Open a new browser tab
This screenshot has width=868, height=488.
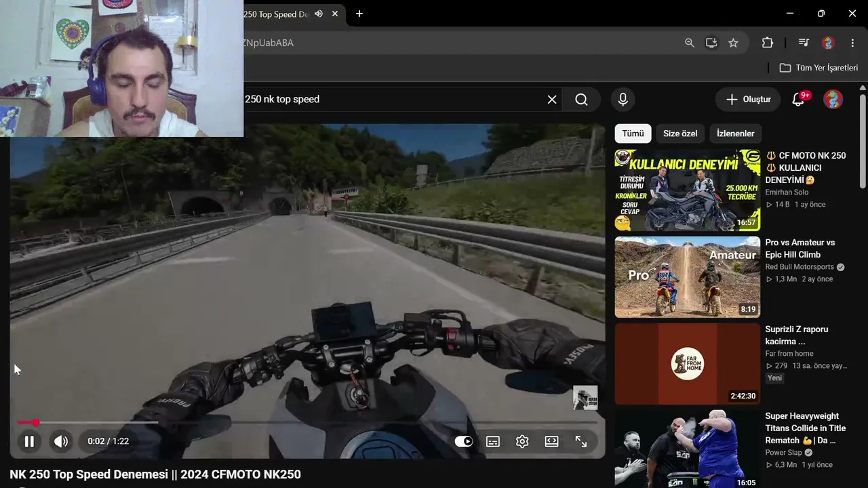click(x=359, y=14)
